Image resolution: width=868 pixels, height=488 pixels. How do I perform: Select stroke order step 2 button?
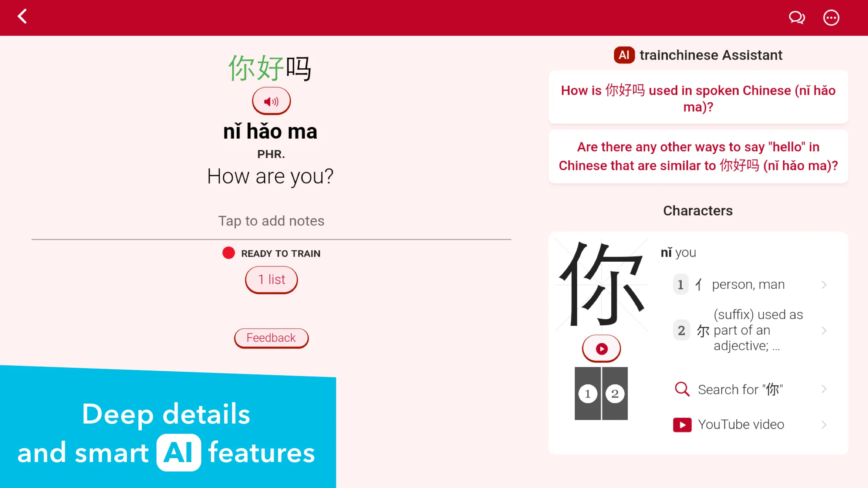(614, 393)
